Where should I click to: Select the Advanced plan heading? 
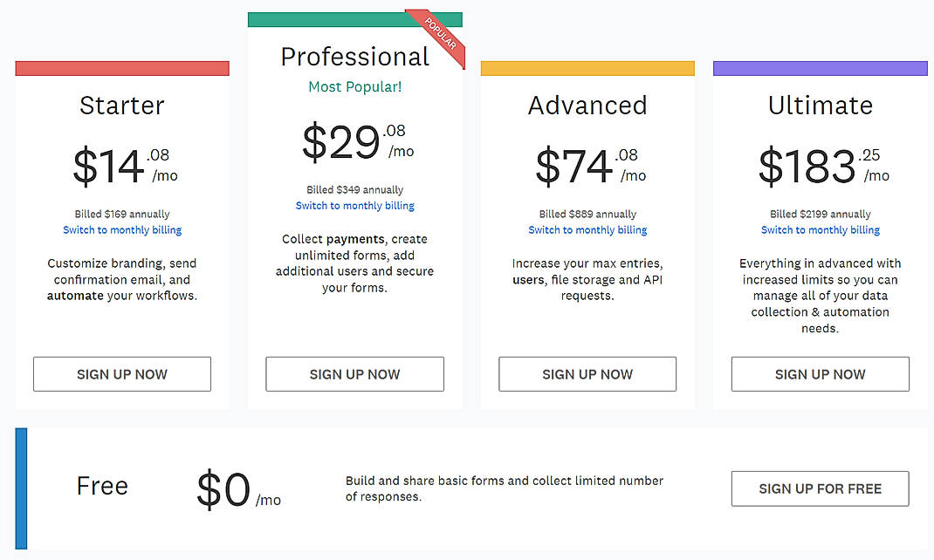pyautogui.click(x=587, y=106)
